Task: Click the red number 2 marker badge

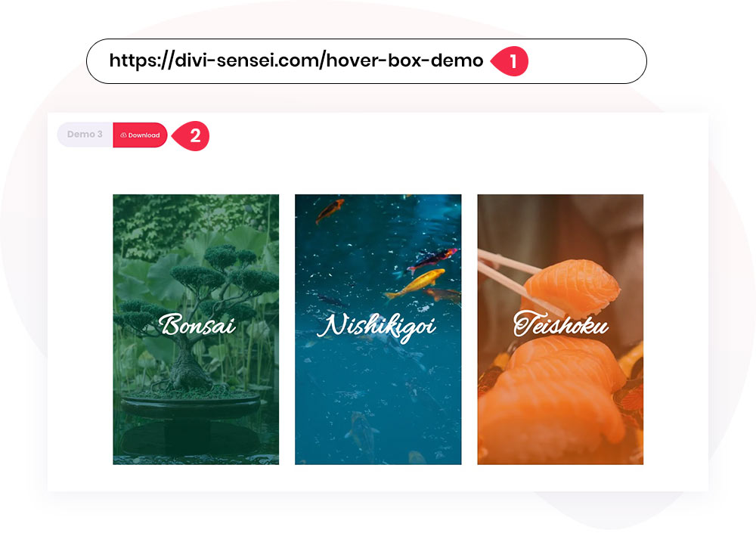Action: [x=191, y=135]
